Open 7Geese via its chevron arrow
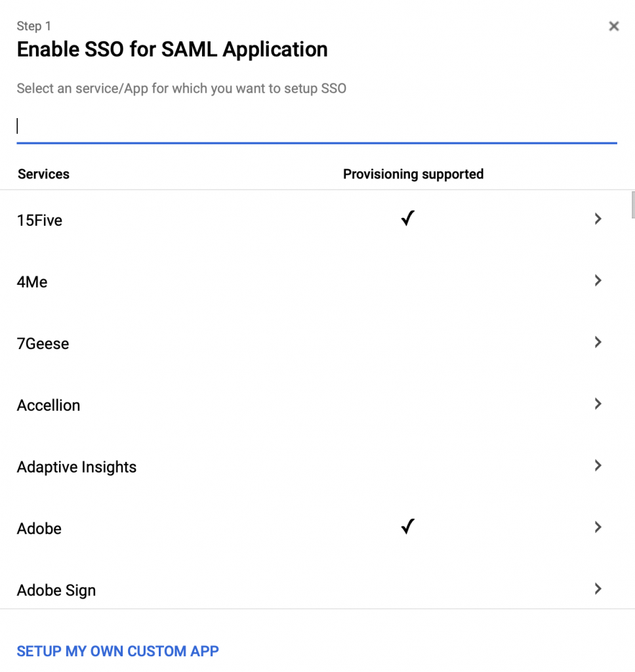Screen dimensions: 635x672 pyautogui.click(x=598, y=342)
